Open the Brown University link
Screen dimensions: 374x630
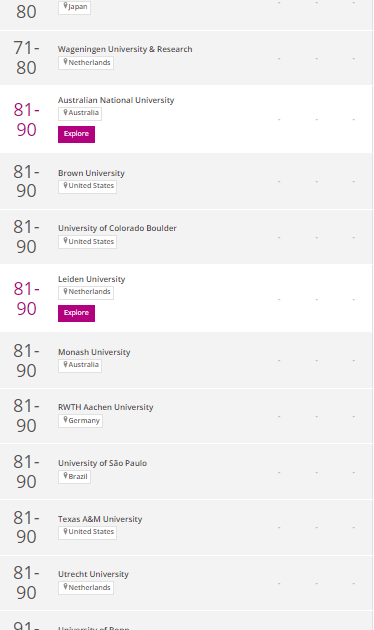click(91, 173)
